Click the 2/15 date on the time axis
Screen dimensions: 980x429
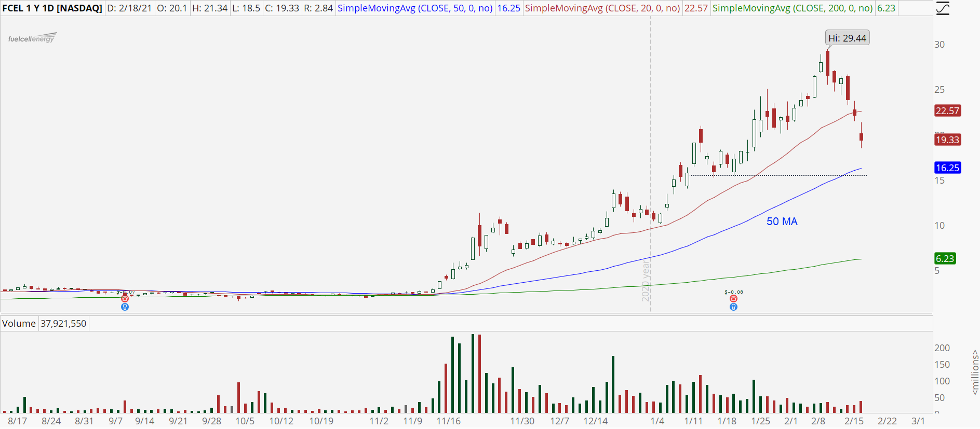tap(854, 421)
